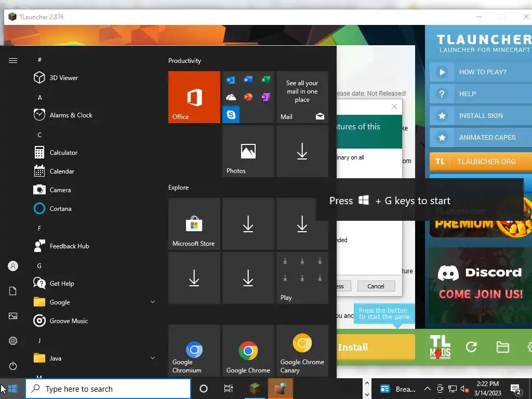
Task: Show hidden system tray icons
Action: click(x=428, y=389)
